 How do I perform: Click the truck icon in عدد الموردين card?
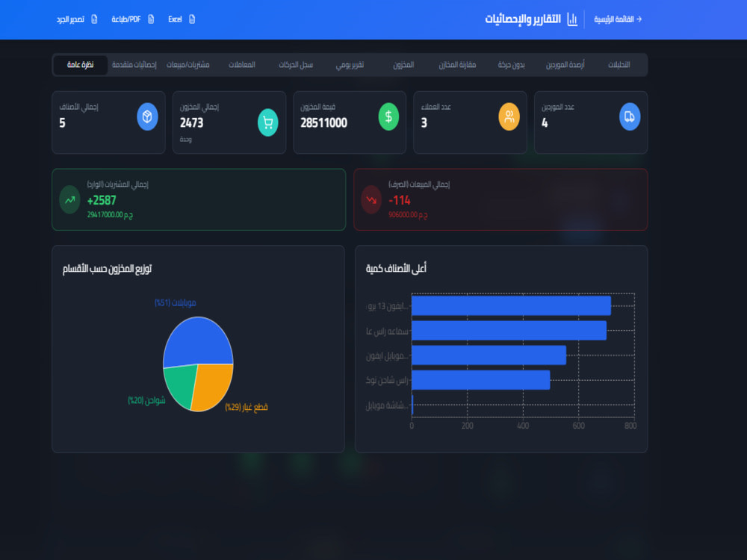coord(630,116)
